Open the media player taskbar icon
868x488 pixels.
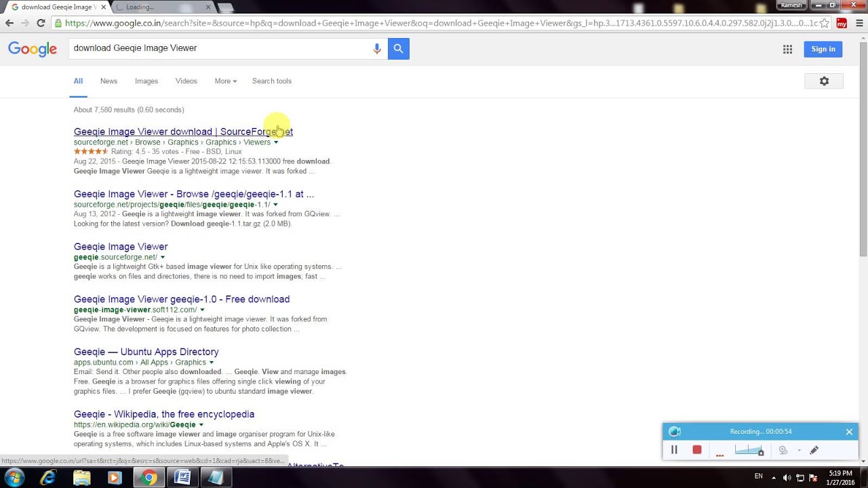point(115,478)
